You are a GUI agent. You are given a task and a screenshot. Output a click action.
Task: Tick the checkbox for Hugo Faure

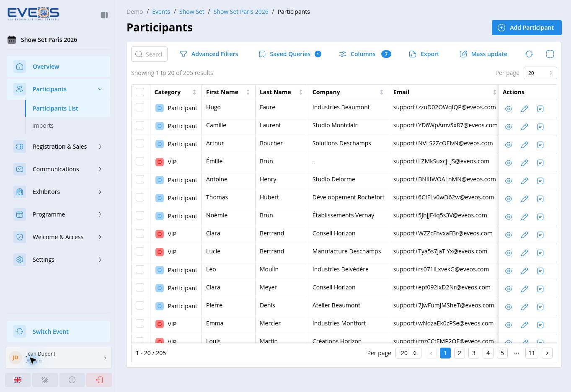(x=140, y=107)
